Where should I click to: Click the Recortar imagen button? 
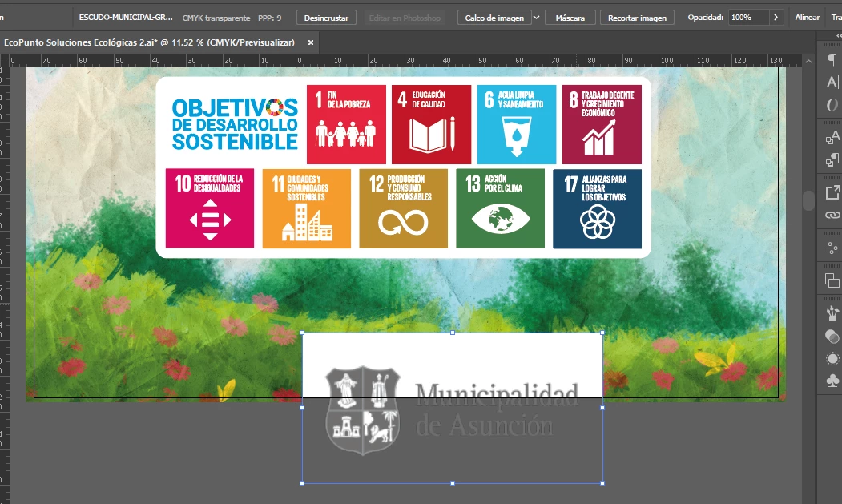point(637,18)
